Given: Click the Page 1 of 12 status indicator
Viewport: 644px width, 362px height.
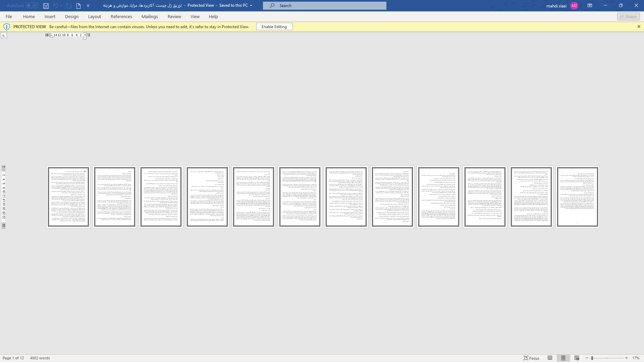Looking at the screenshot, I should [13, 358].
